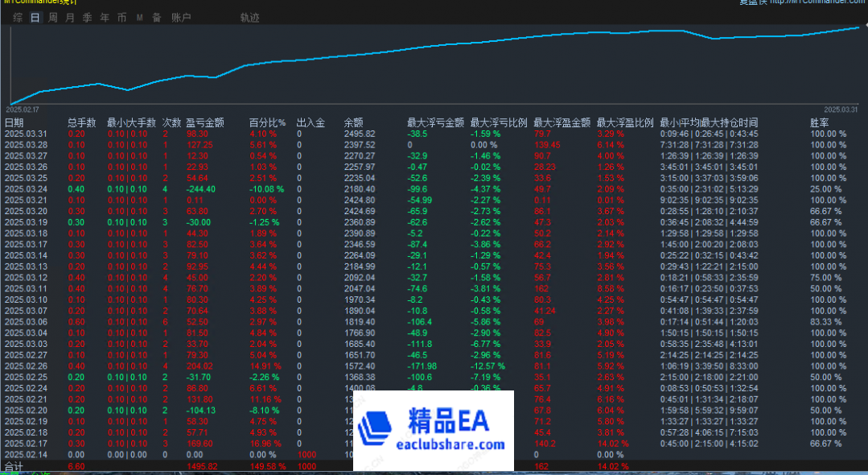Click the balance value 2495.82

point(360,134)
